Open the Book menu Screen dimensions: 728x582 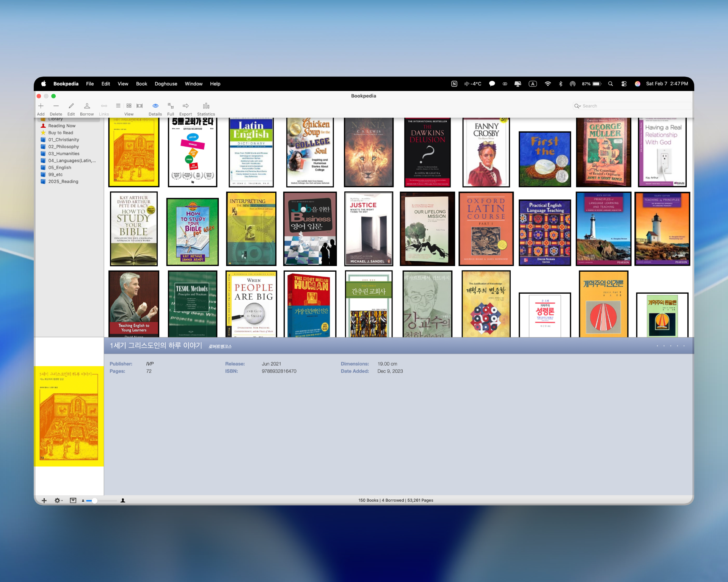[x=141, y=84]
